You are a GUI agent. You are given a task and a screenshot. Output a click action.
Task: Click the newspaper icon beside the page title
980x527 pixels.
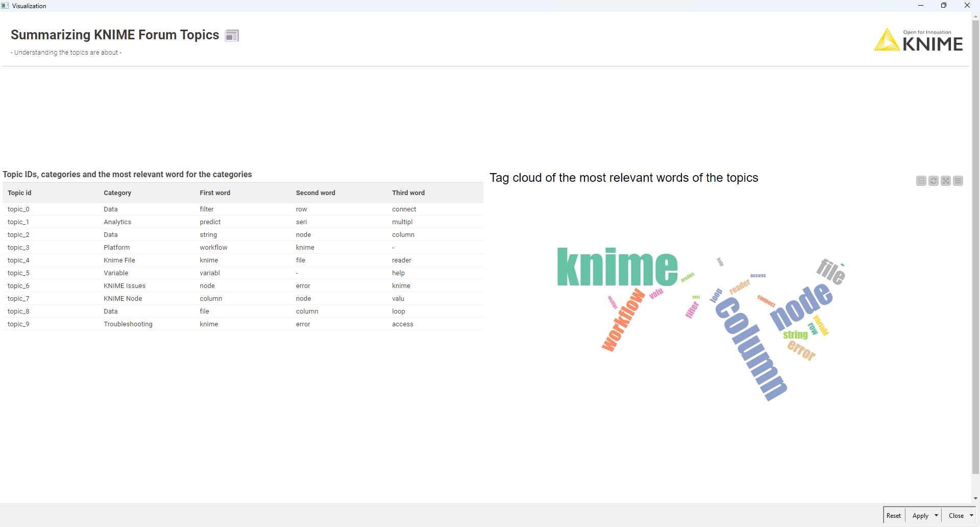(x=232, y=36)
